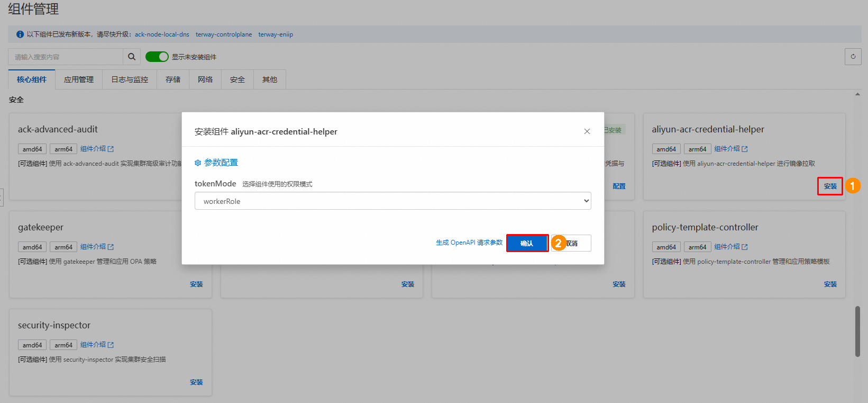This screenshot has height=403, width=868.
Task: Open the terway-eniip upgrade link
Action: pos(276,34)
